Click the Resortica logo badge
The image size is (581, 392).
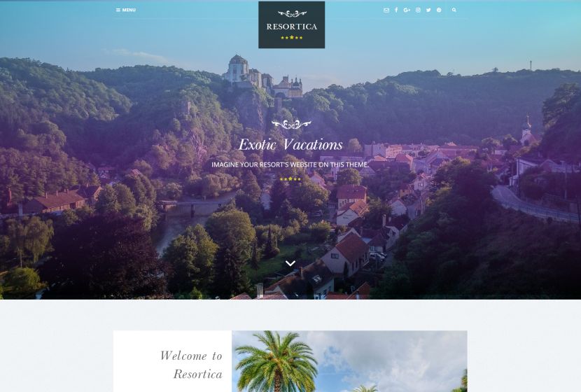pyautogui.click(x=292, y=24)
